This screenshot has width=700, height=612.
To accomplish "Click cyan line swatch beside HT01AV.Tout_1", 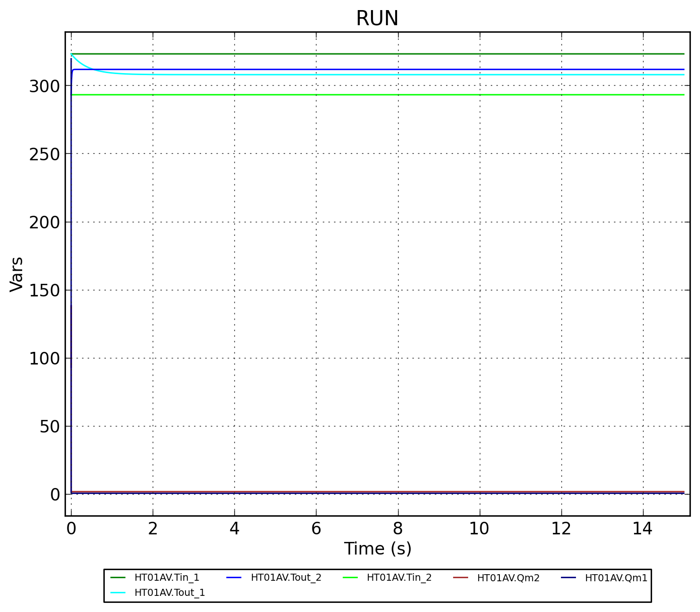I will tap(118, 593).
